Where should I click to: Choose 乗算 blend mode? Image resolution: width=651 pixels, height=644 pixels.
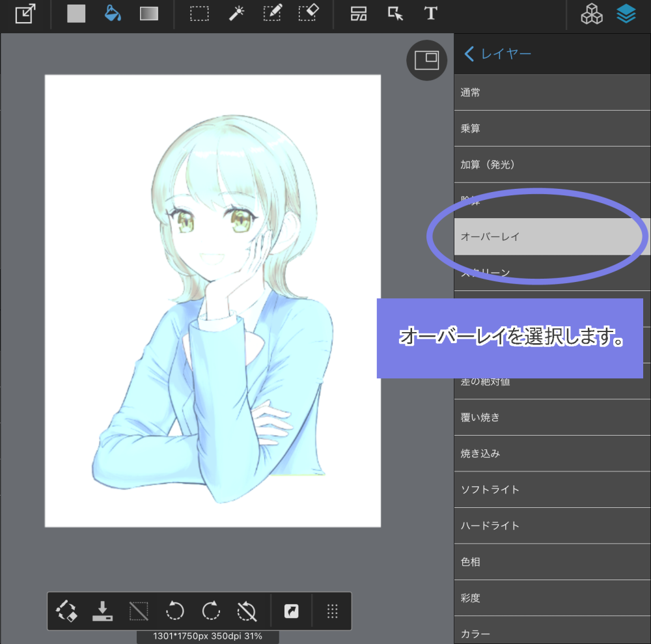point(552,129)
